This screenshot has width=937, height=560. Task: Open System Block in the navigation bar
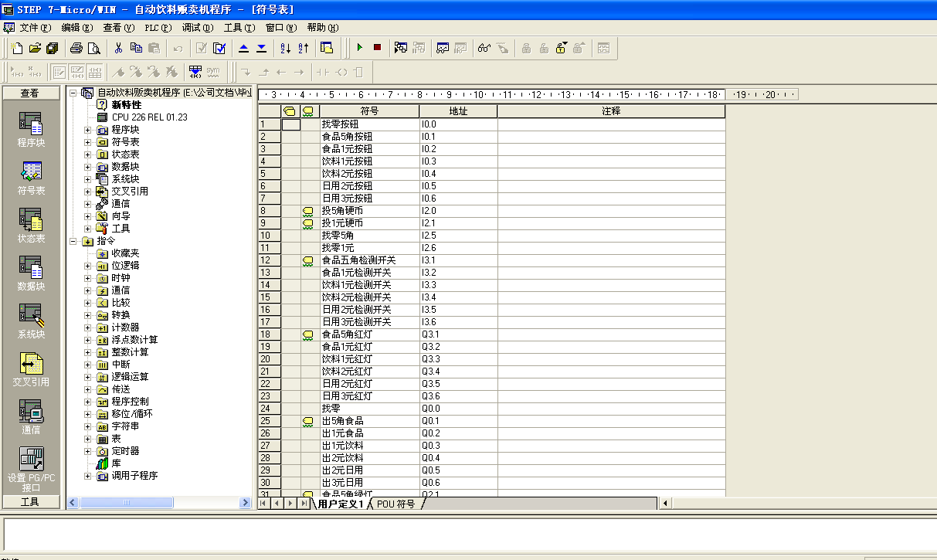pos(32,321)
